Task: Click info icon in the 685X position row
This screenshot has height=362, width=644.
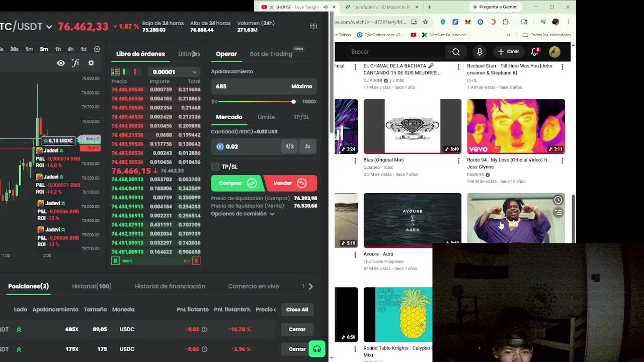Action: (x=204, y=329)
